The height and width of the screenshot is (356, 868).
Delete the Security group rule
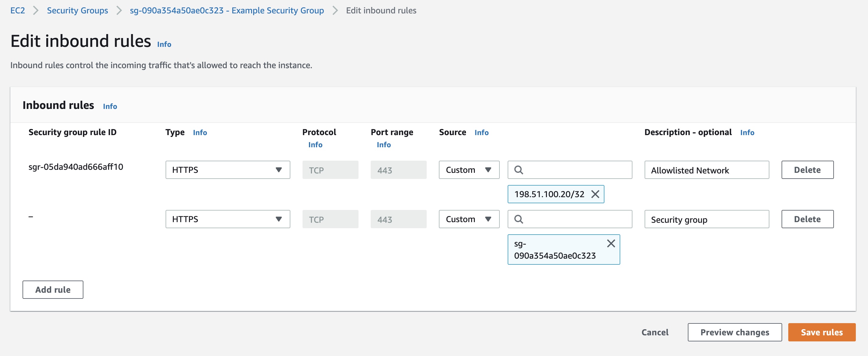click(807, 219)
